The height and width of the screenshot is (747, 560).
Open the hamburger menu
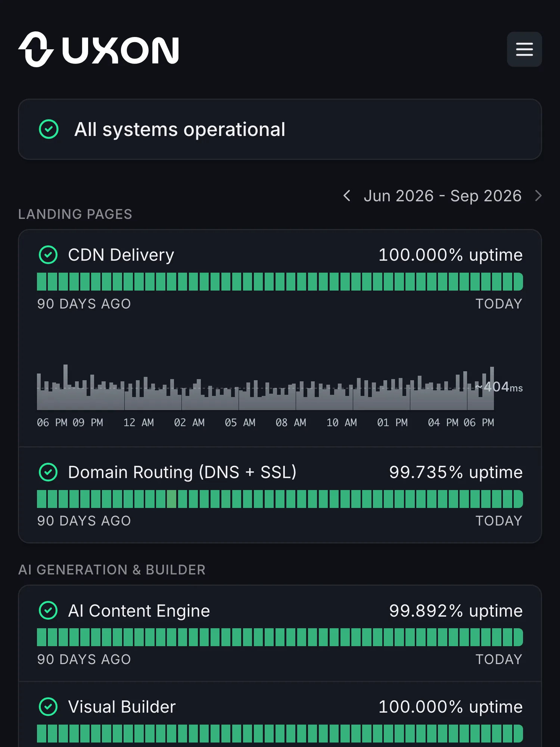click(524, 49)
